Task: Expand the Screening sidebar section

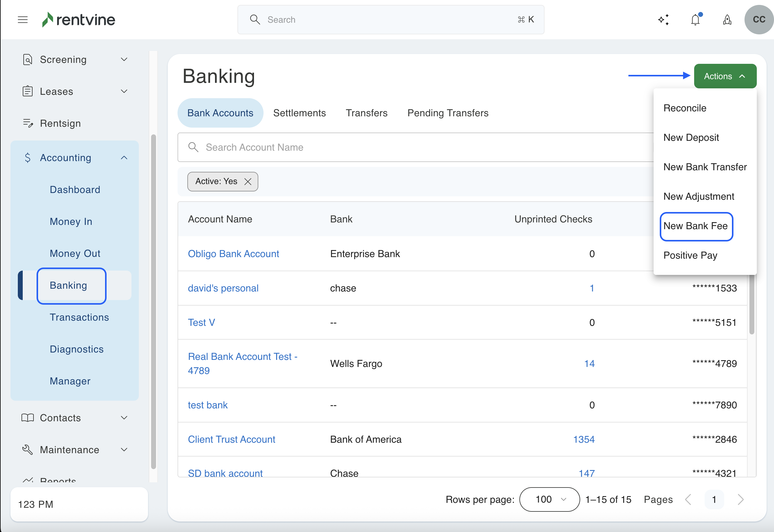Action: coord(124,60)
